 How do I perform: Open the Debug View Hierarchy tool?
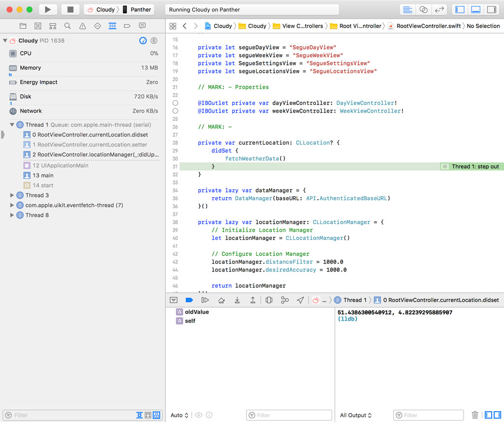(269, 300)
